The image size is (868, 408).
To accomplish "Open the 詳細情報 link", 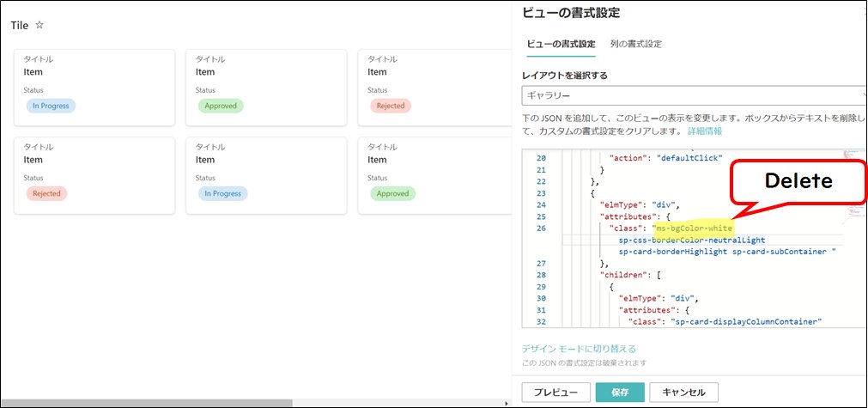I will [705, 131].
